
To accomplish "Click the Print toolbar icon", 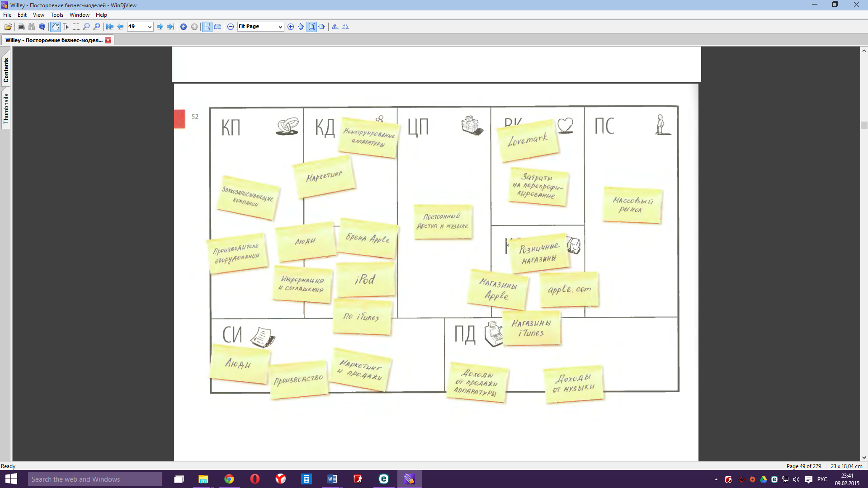I will pyautogui.click(x=21, y=27).
